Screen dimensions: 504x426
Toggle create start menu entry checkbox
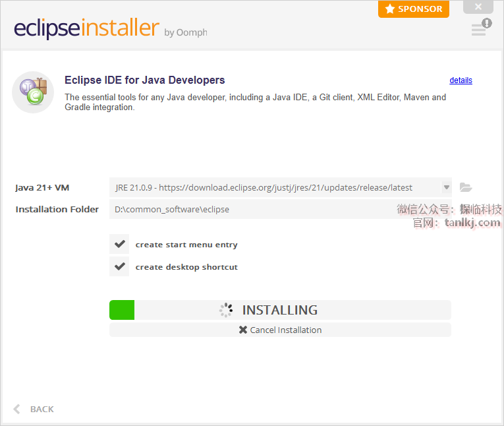point(119,244)
